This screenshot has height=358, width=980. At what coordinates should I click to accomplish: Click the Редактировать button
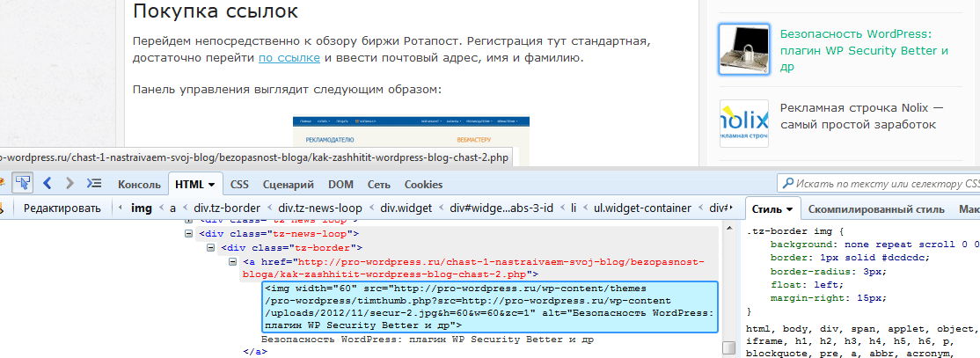point(62,208)
